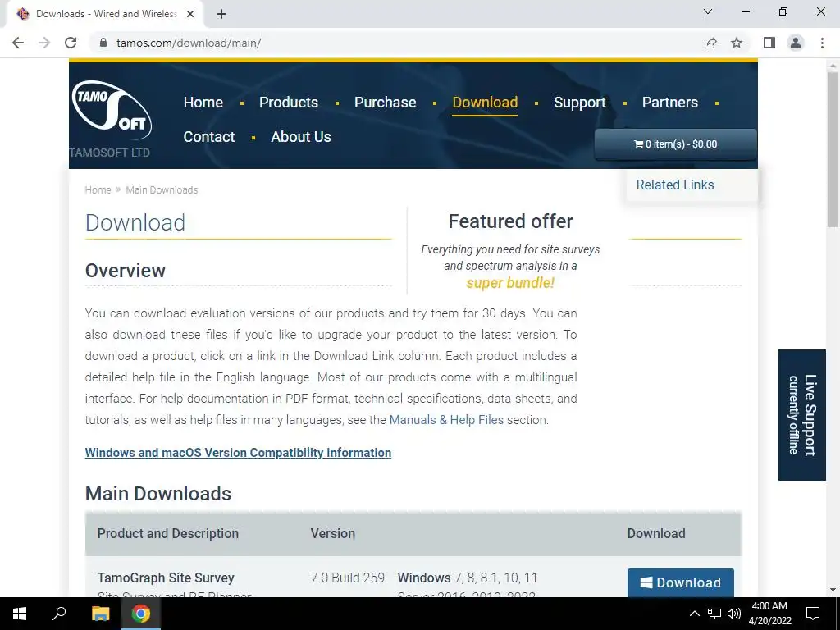The image size is (840, 630).
Task: Open the About Us menu item
Action: point(300,137)
